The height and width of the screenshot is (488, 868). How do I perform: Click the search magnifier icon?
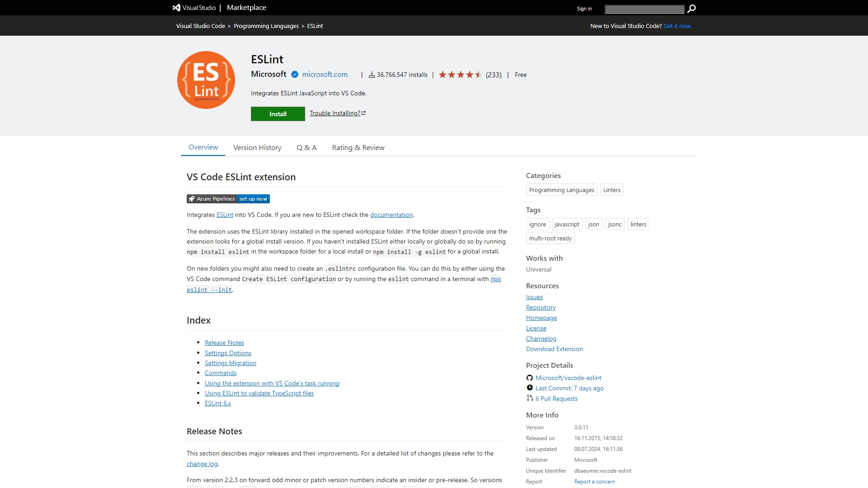pos(691,9)
